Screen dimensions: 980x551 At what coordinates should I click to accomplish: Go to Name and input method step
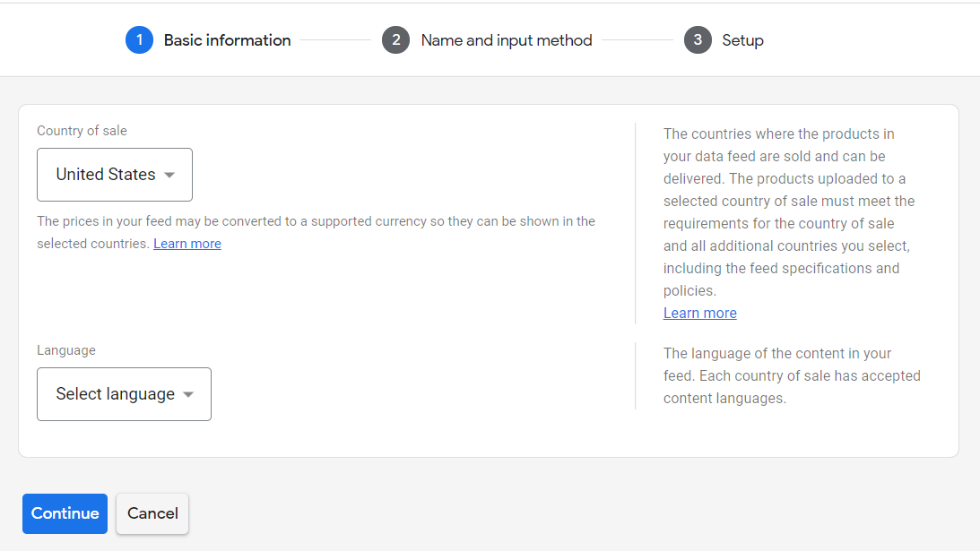507,40
